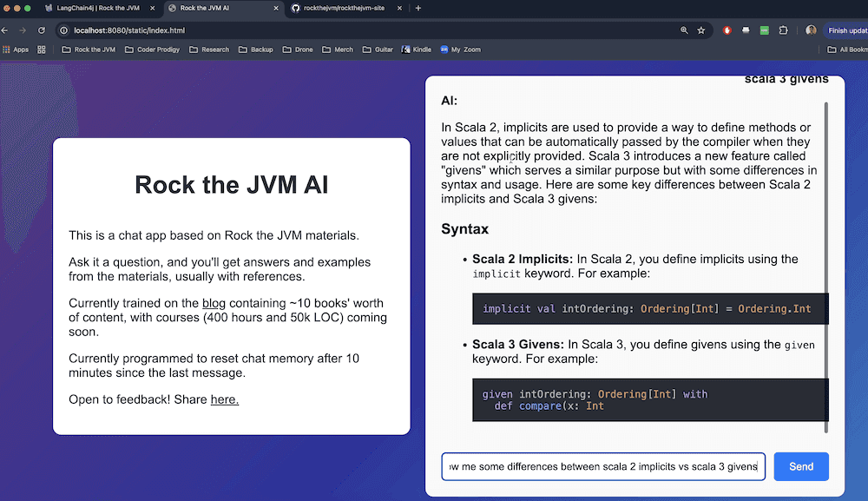Follow the feedback 'here' link
The width and height of the screenshot is (868, 501).
[224, 399]
